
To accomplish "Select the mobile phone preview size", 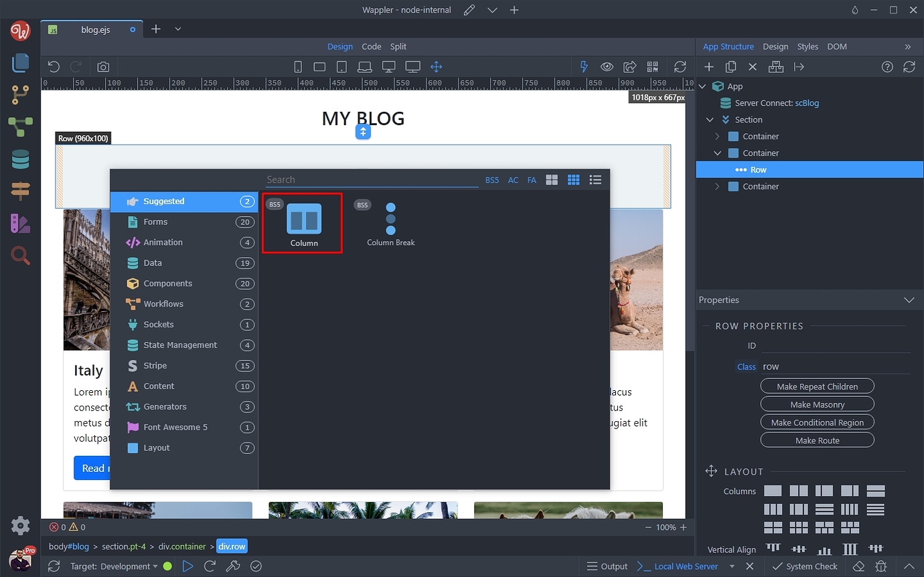I will click(x=298, y=66).
